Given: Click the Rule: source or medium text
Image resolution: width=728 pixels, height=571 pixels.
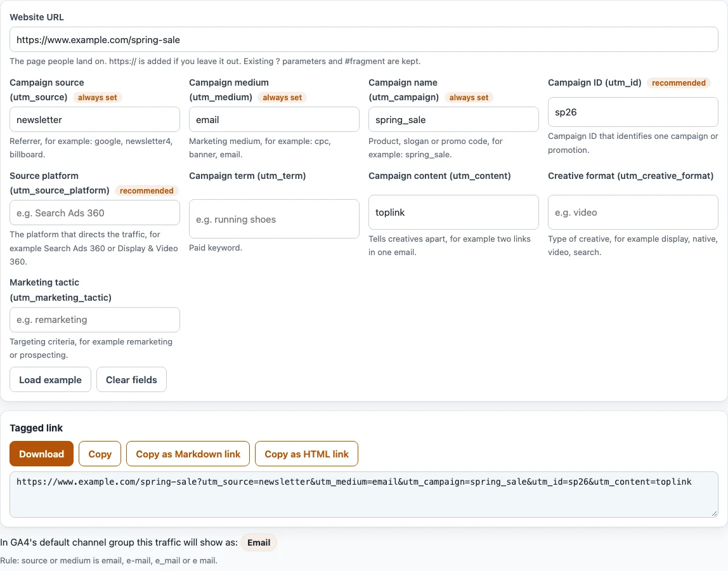Looking at the screenshot, I should point(108,560).
